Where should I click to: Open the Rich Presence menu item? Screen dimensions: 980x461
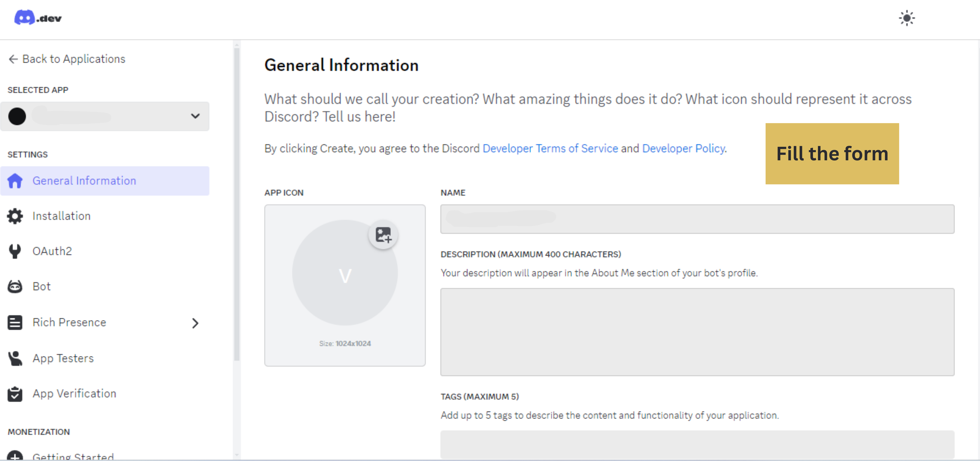pyautogui.click(x=105, y=323)
